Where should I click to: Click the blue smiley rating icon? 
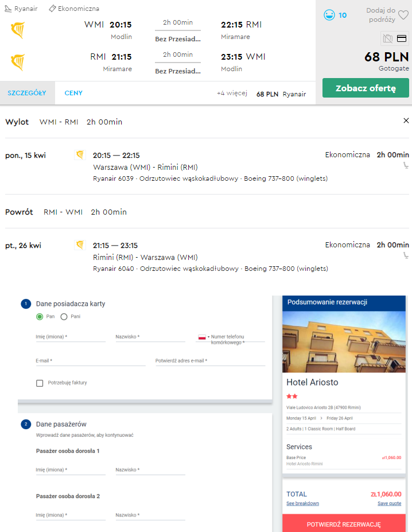[x=329, y=15]
